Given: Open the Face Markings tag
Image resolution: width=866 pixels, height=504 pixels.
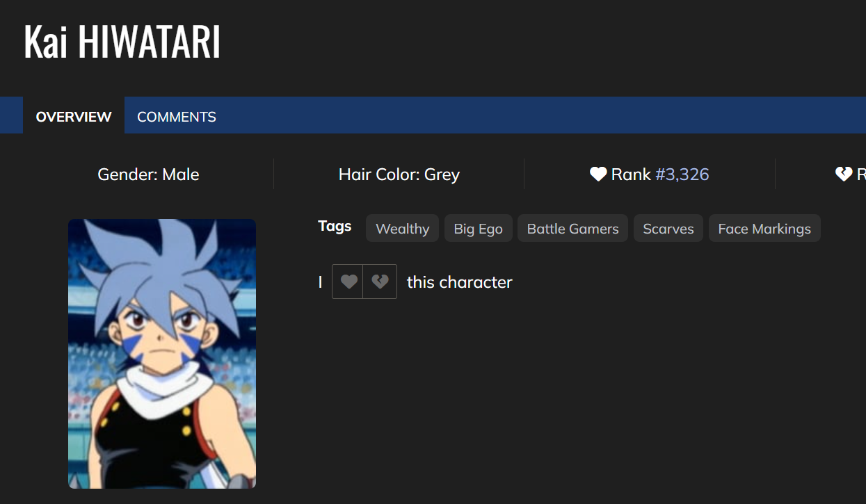Looking at the screenshot, I should point(764,229).
